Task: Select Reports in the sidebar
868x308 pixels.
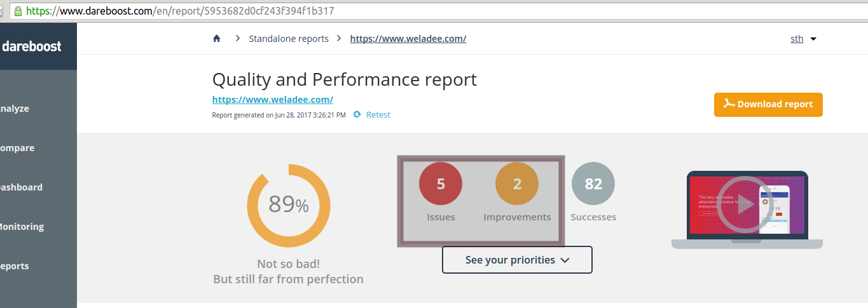Action: click(15, 266)
